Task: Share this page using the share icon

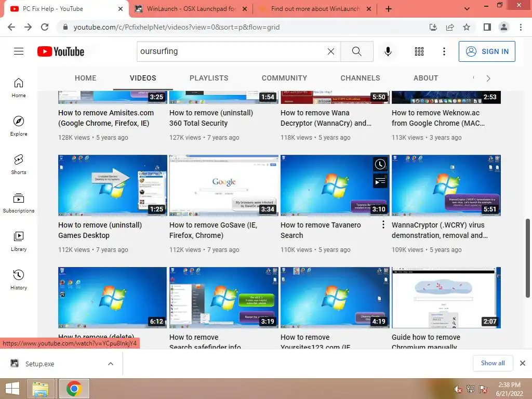Action: pyautogui.click(x=450, y=27)
